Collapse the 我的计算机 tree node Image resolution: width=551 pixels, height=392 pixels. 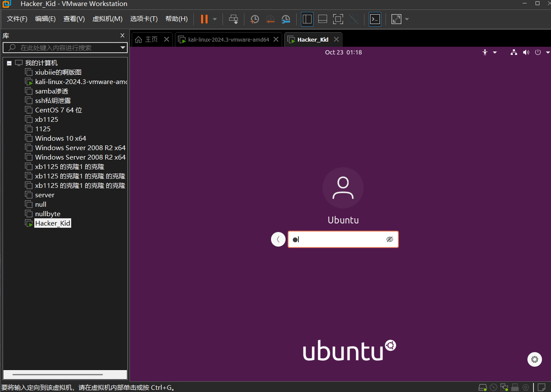[9, 63]
